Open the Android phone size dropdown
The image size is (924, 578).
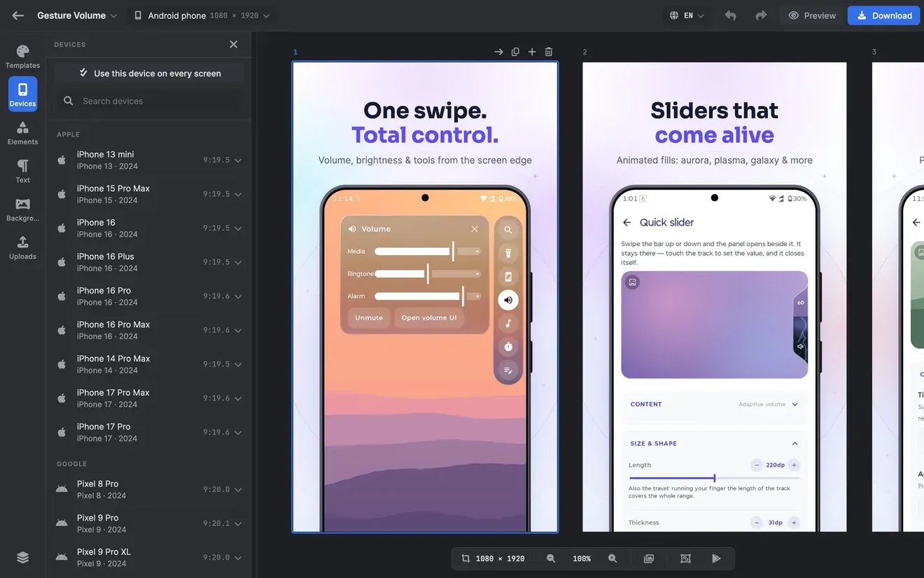click(x=202, y=15)
